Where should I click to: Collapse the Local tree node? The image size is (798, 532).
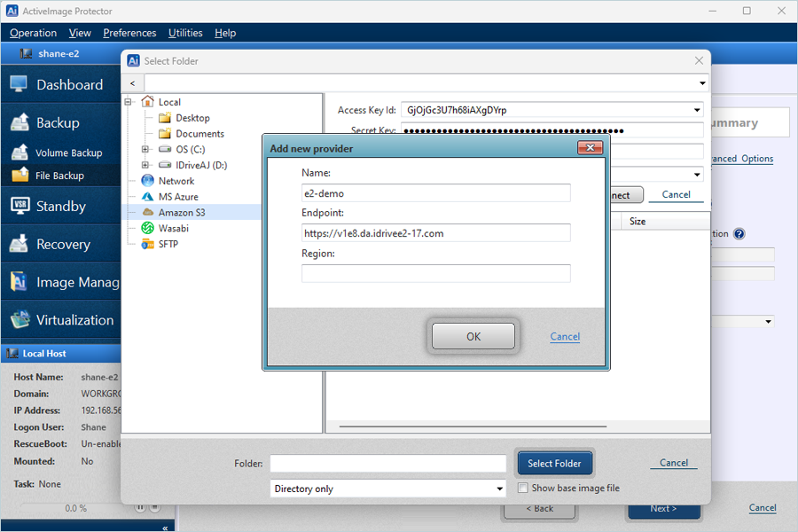click(129, 102)
